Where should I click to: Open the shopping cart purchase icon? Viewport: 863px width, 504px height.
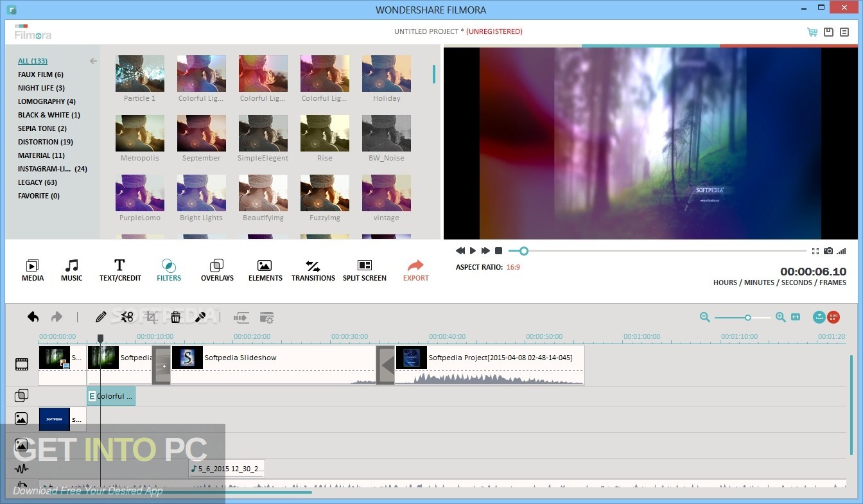tap(812, 32)
